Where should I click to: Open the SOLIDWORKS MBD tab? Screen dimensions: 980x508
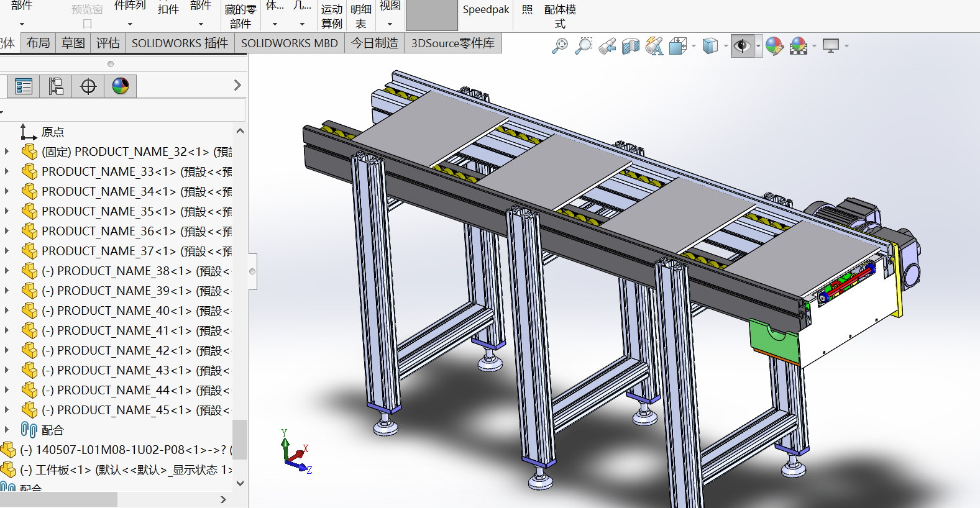click(x=290, y=43)
